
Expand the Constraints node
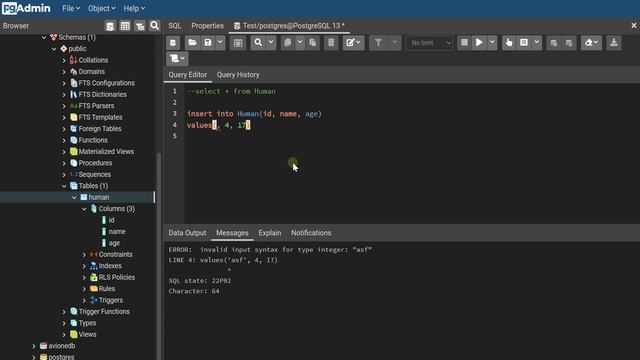coord(84,255)
